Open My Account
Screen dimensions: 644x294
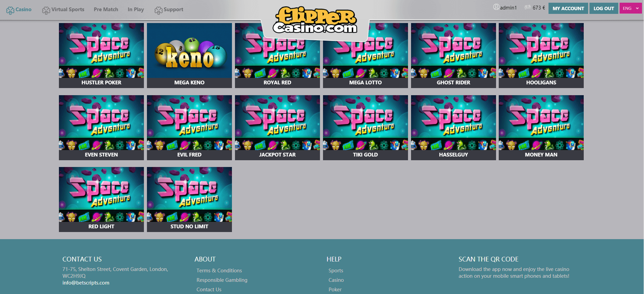[568, 8]
